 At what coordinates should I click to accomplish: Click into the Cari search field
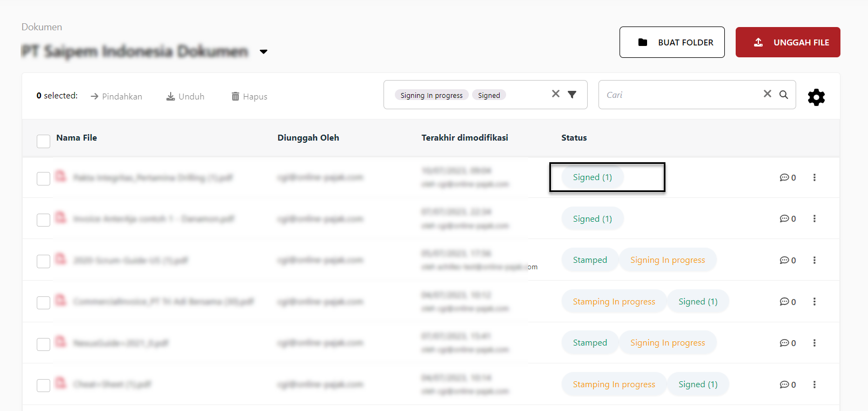click(681, 95)
